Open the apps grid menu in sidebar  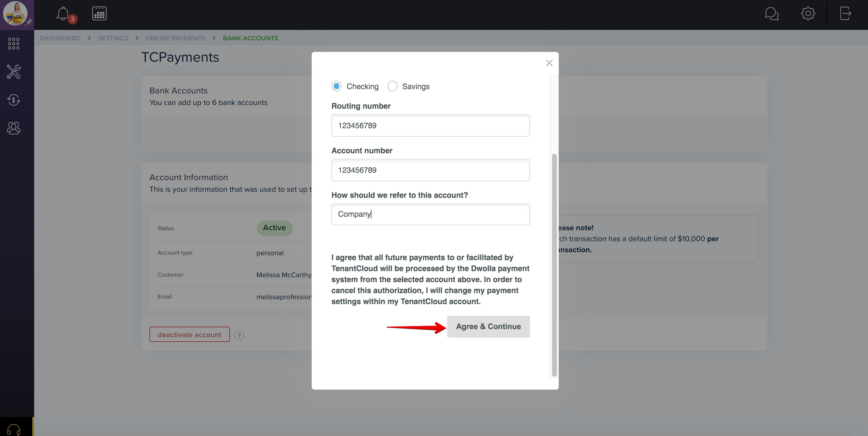(x=14, y=44)
